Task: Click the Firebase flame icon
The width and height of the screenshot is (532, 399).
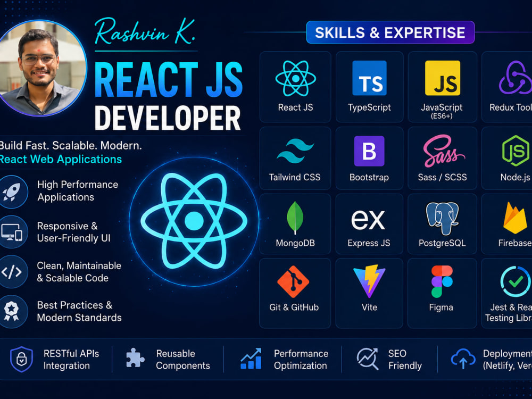Action: pyautogui.click(x=515, y=218)
